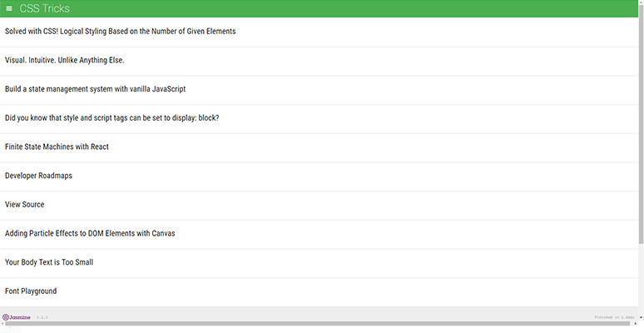Open 'Visual. Intuitive. Unlike Anything Else.' item
The width and height of the screenshot is (644, 333).
pos(64,61)
